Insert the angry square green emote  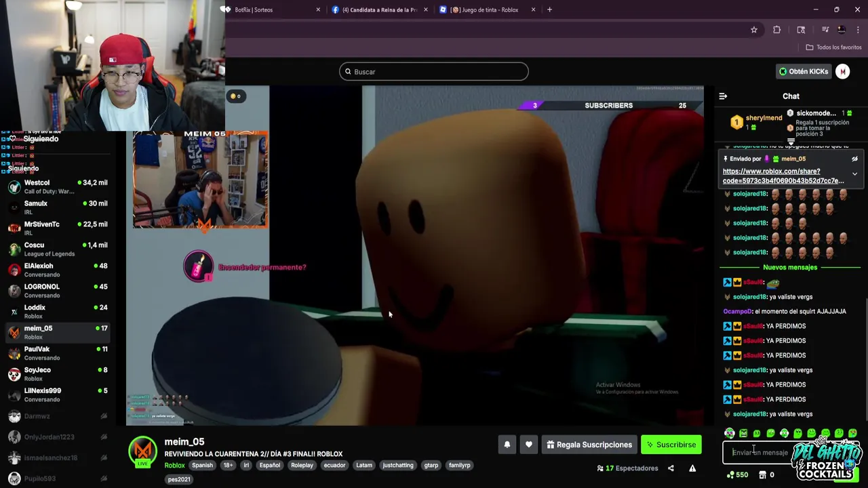[743, 433]
